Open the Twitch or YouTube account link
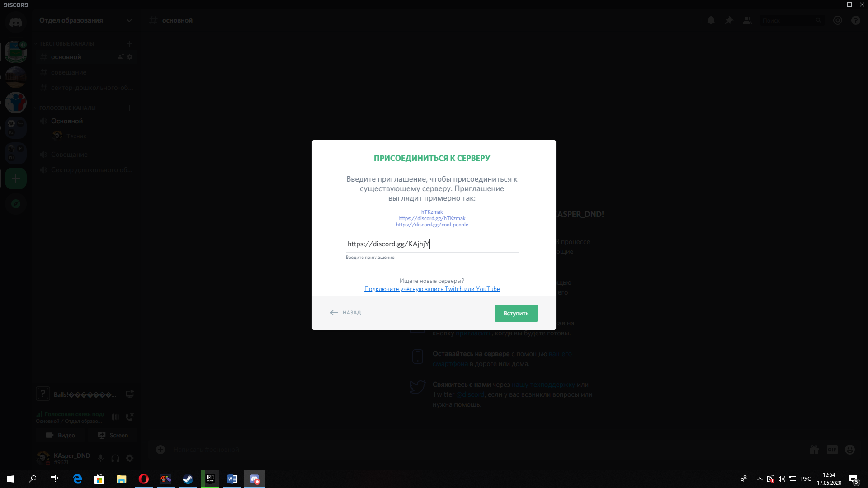The width and height of the screenshot is (868, 488). click(x=432, y=289)
